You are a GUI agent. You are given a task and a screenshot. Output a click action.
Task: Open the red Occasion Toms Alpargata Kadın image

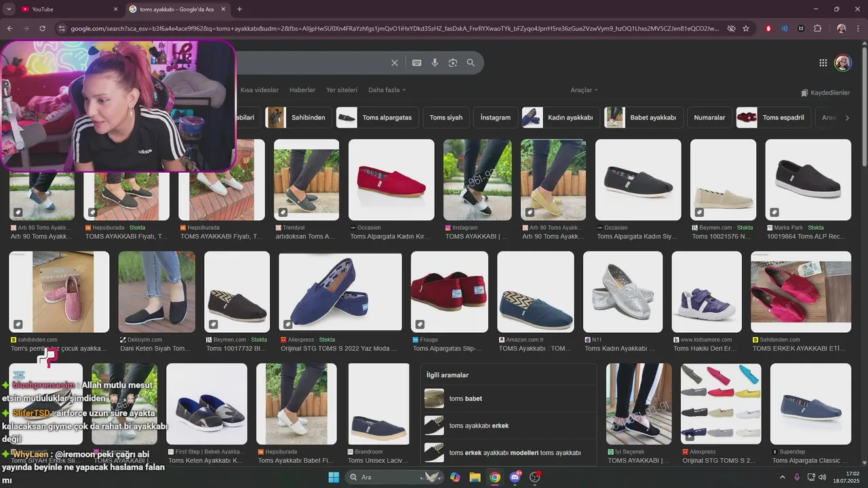391,180
